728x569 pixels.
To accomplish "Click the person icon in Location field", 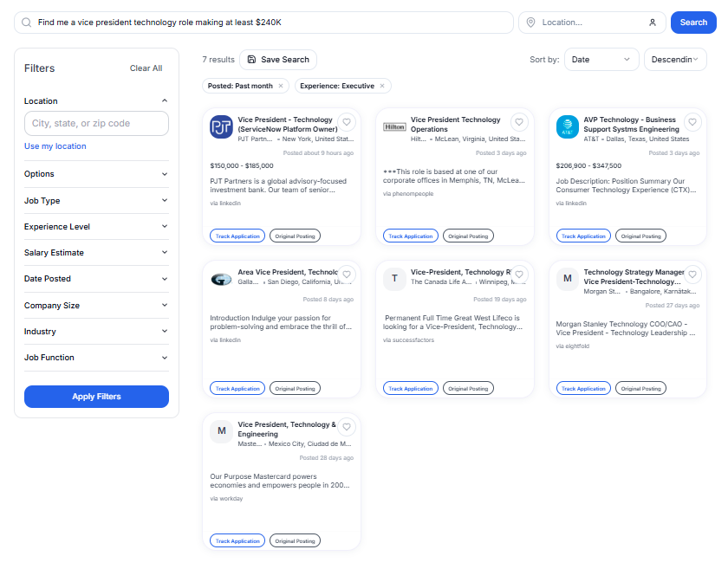I will [652, 23].
